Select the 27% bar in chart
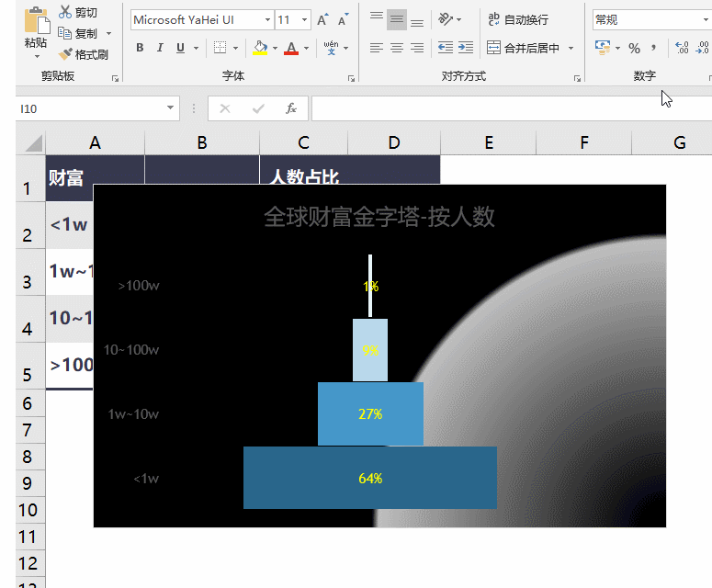Screen dimensions: 712x588 [x=370, y=413]
